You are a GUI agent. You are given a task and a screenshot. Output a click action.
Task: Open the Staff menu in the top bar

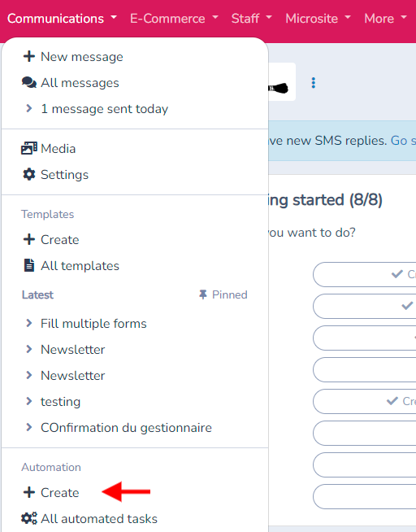(x=251, y=19)
